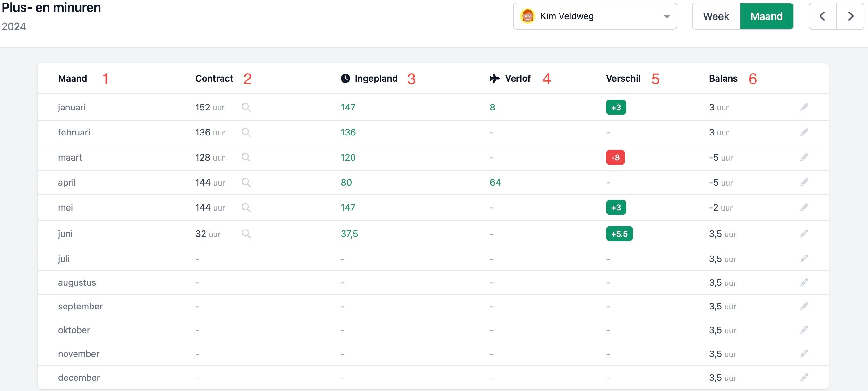Viewport: 868px width, 391px height.
Task: Click the green +5.5 badge in juni
Action: [x=619, y=234]
